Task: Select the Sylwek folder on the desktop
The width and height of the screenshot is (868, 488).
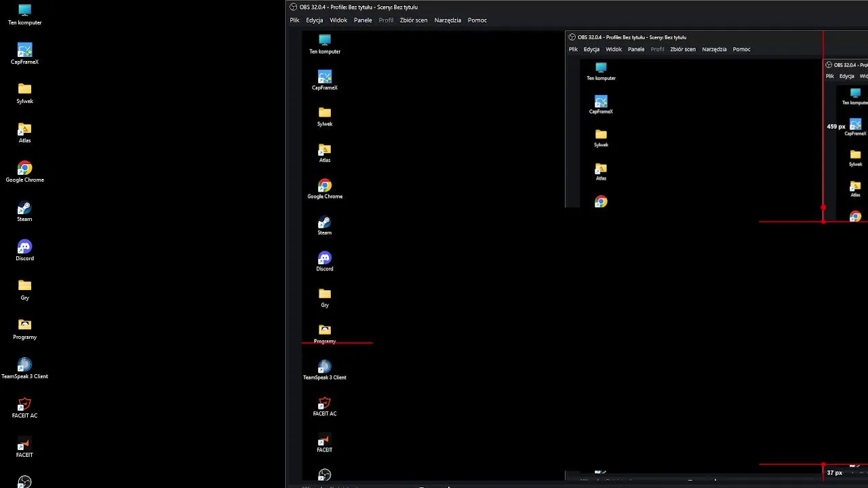Action: 24,93
